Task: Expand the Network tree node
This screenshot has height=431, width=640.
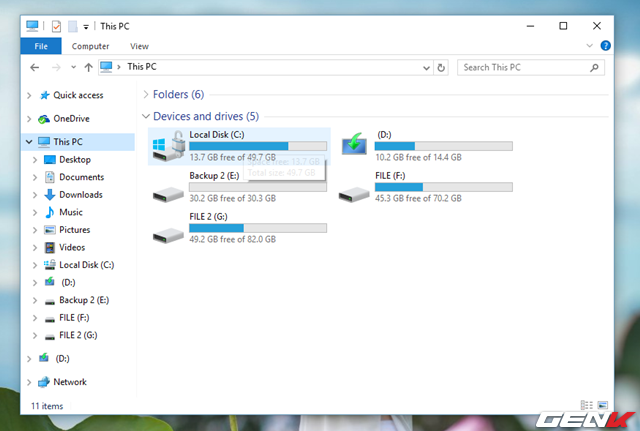Action: pyautogui.click(x=29, y=382)
